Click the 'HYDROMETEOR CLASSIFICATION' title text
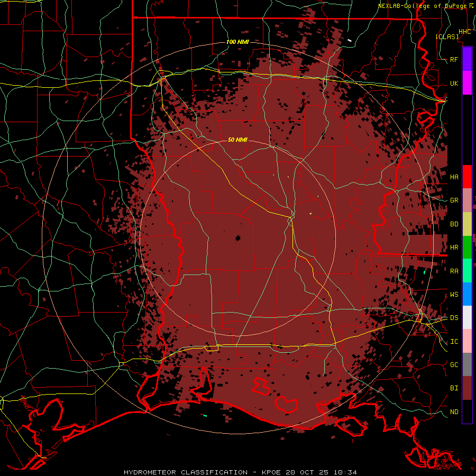The image size is (476, 476). coord(186,472)
